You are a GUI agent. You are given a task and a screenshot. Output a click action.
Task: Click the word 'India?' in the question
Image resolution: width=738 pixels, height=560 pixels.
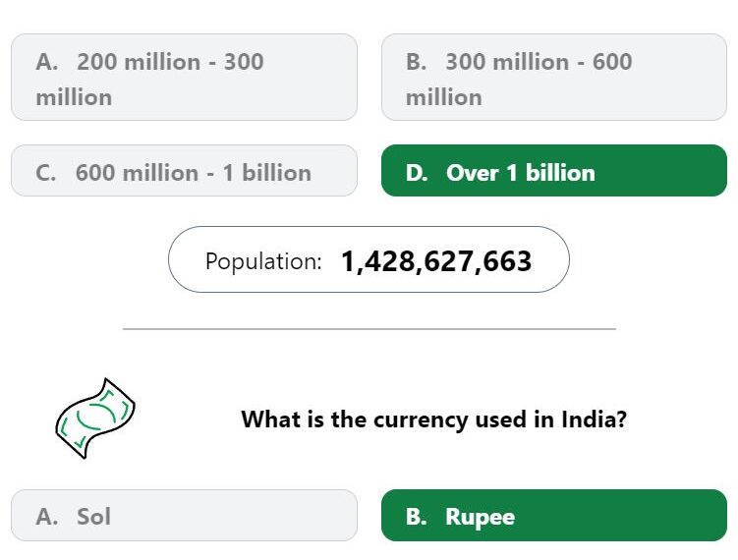coord(594,419)
